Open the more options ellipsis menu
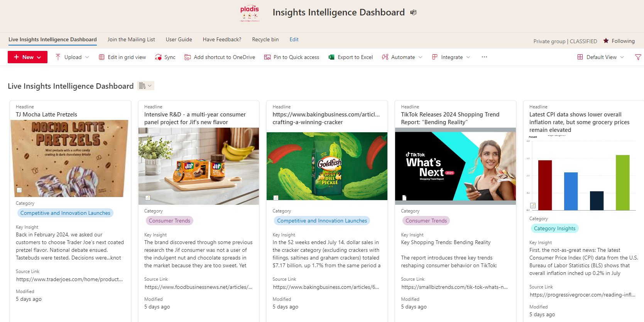Viewport: 644px width, 322px height. pos(484,57)
